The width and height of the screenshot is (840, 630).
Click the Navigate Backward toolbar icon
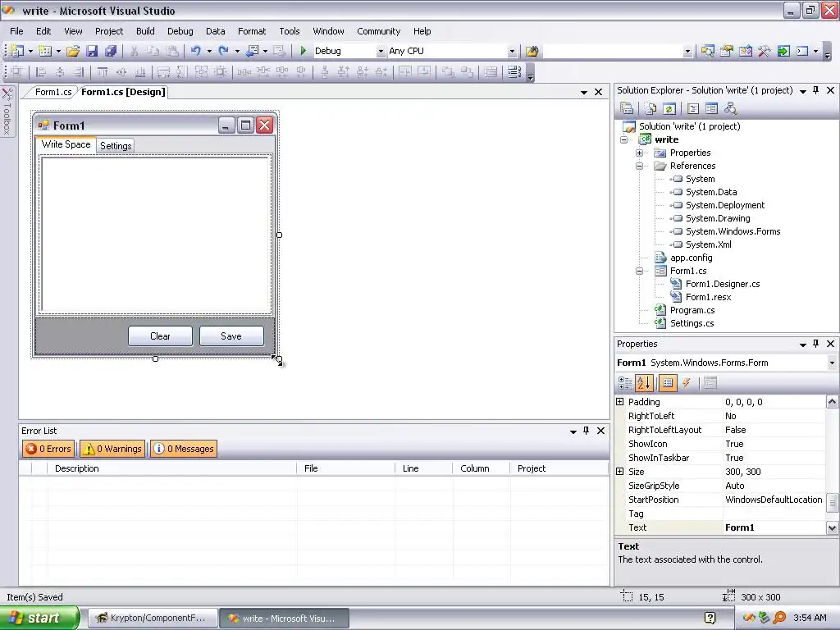252,51
